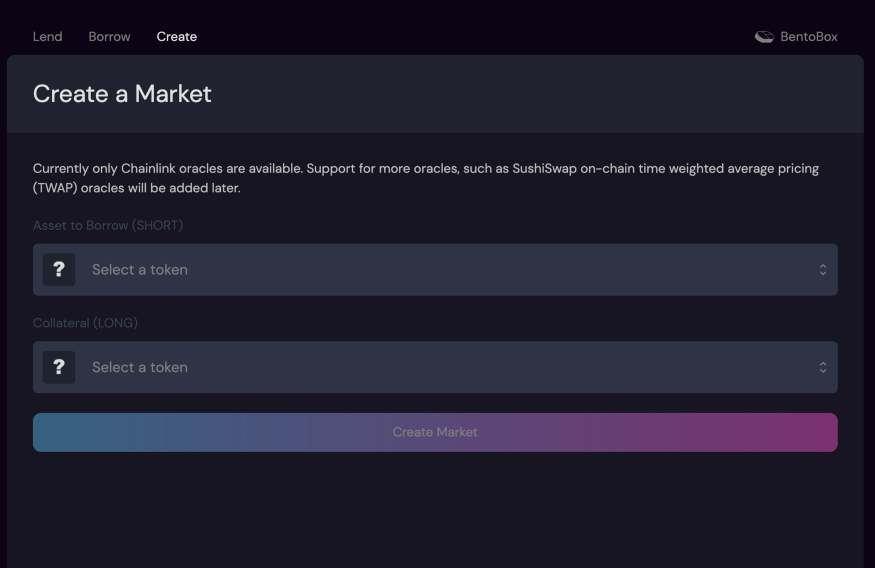This screenshot has width=875, height=568.
Task: Select the Create tab
Action: click(176, 37)
